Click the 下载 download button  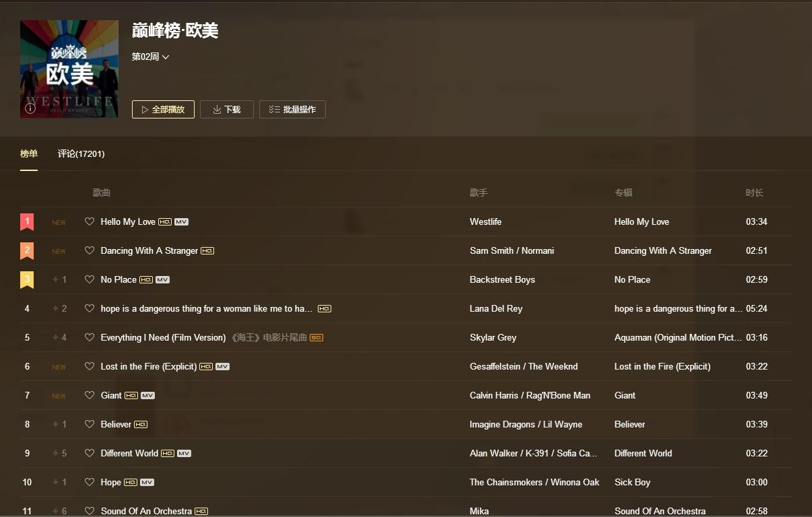click(x=226, y=110)
